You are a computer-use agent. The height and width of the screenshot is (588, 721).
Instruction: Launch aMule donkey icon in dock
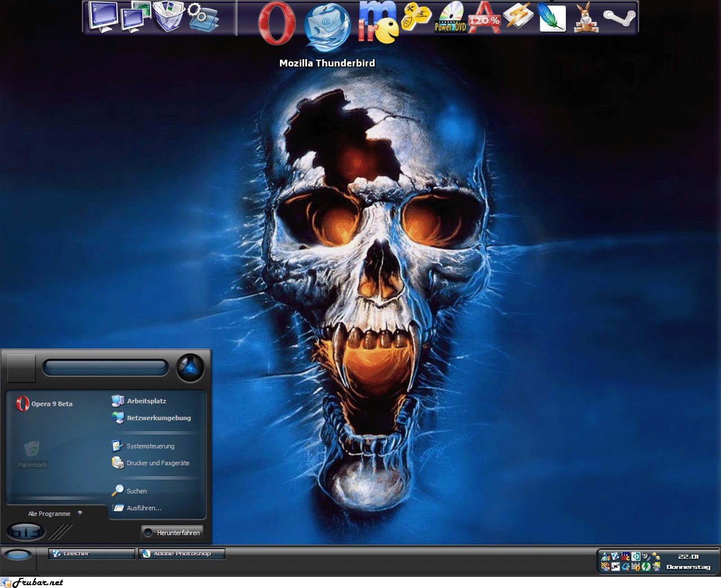coord(586,17)
